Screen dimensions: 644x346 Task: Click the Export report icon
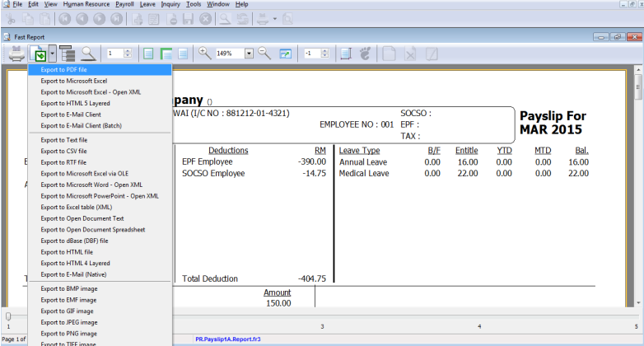coord(38,54)
